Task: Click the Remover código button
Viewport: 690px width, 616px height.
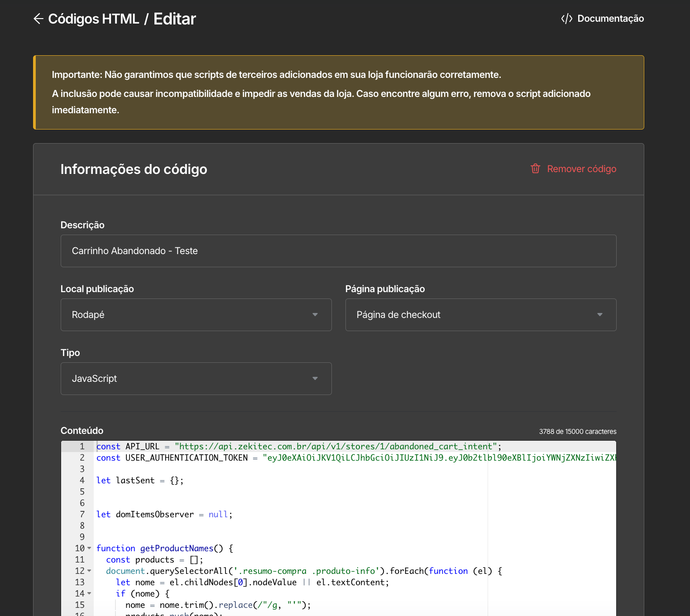Action: pos(574,168)
